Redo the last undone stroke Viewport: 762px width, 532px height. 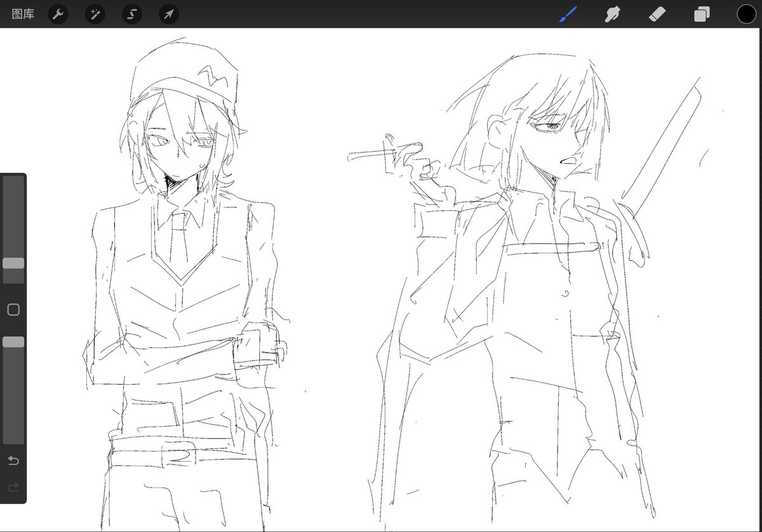pyautogui.click(x=13, y=488)
